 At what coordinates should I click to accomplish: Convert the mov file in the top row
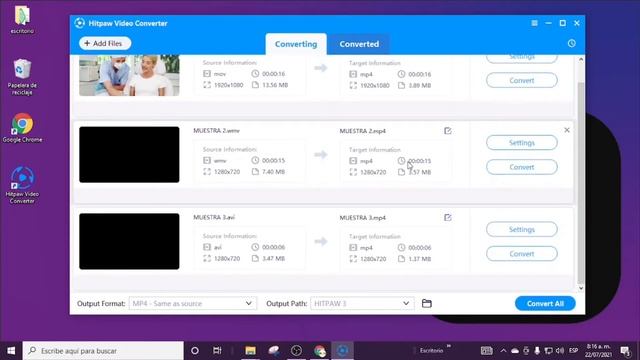[522, 80]
